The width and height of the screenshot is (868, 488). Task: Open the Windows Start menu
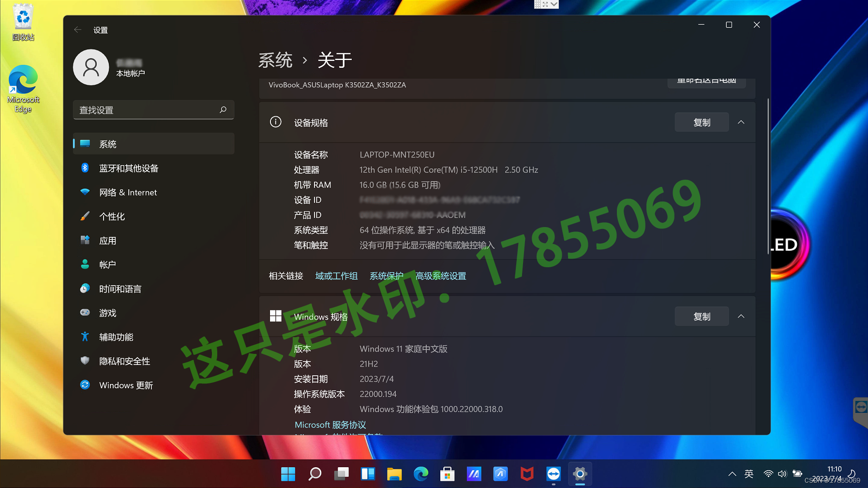tap(288, 474)
